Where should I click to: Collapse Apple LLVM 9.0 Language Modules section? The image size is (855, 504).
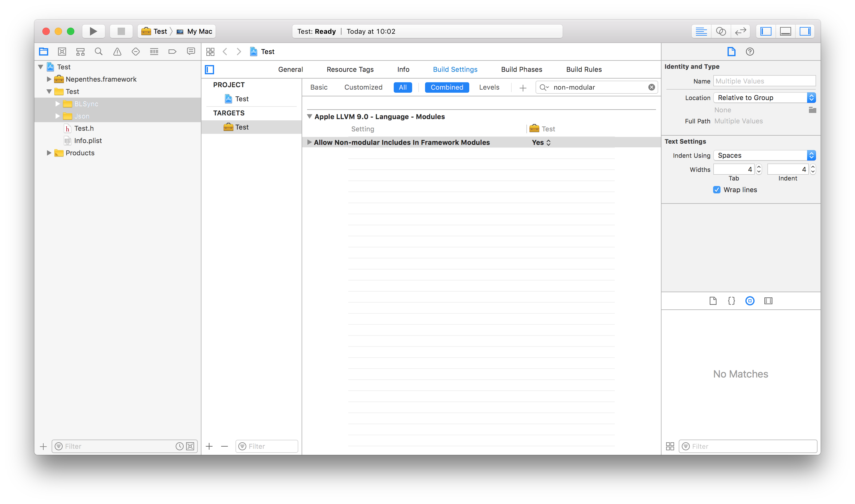click(x=310, y=117)
